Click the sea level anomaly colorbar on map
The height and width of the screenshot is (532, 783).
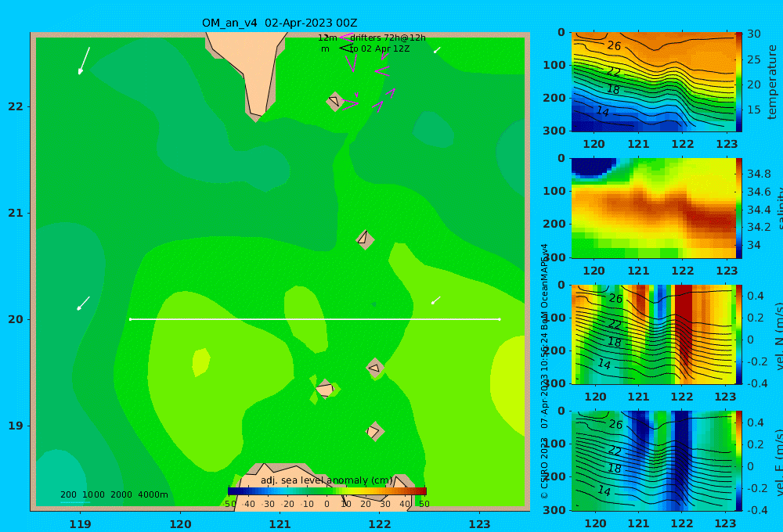click(327, 491)
